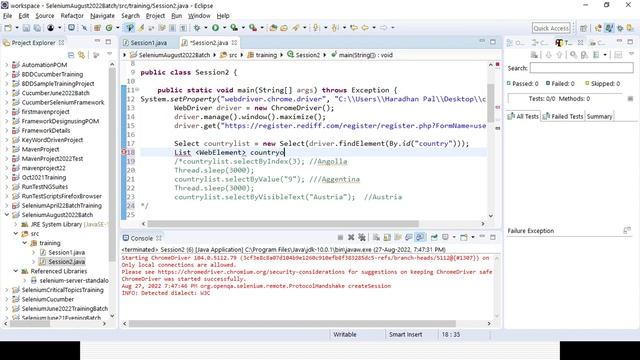Viewport: 640px width, 360px height.
Task: Click the Search field in TestNG panel
Action: 581,68
